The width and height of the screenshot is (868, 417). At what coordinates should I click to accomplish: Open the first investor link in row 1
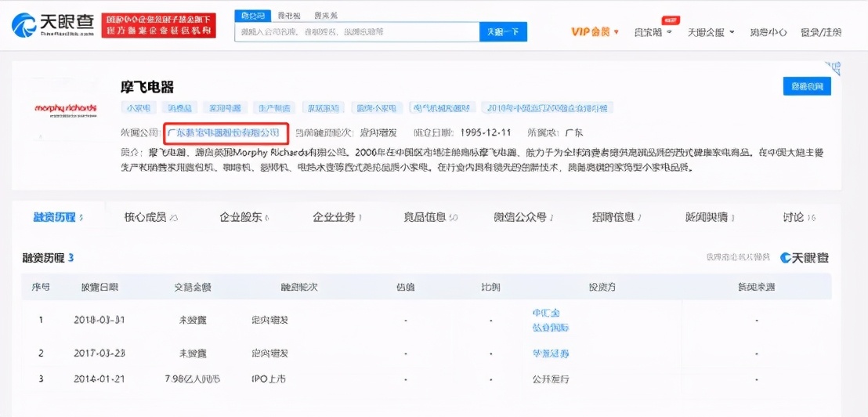point(546,314)
